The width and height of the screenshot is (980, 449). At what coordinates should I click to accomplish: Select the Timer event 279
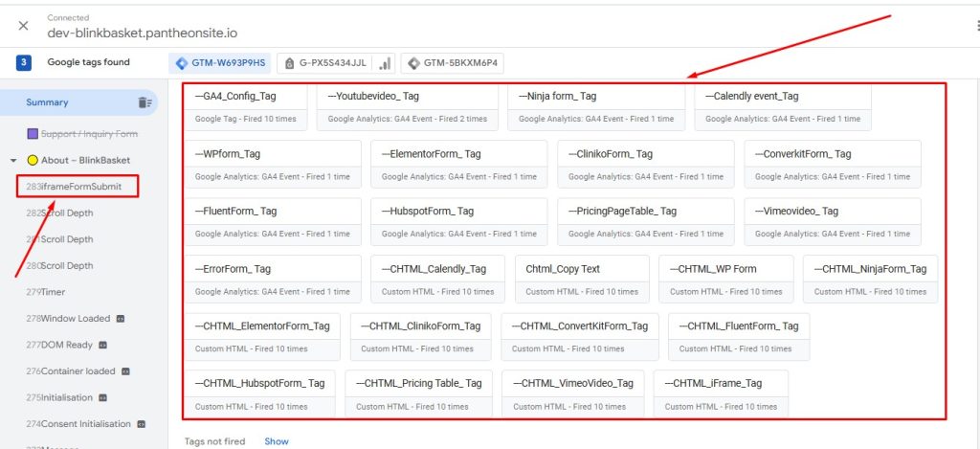point(53,292)
